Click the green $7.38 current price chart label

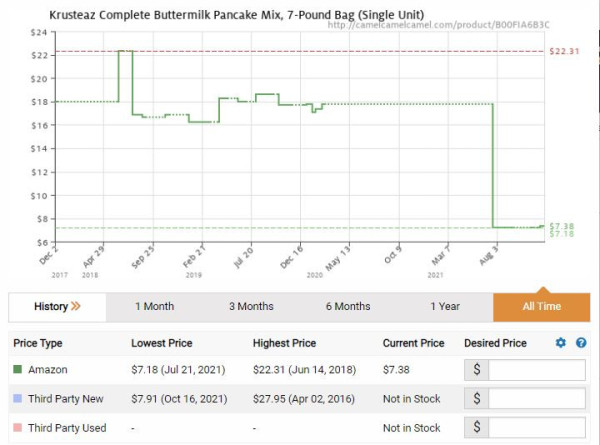point(562,226)
